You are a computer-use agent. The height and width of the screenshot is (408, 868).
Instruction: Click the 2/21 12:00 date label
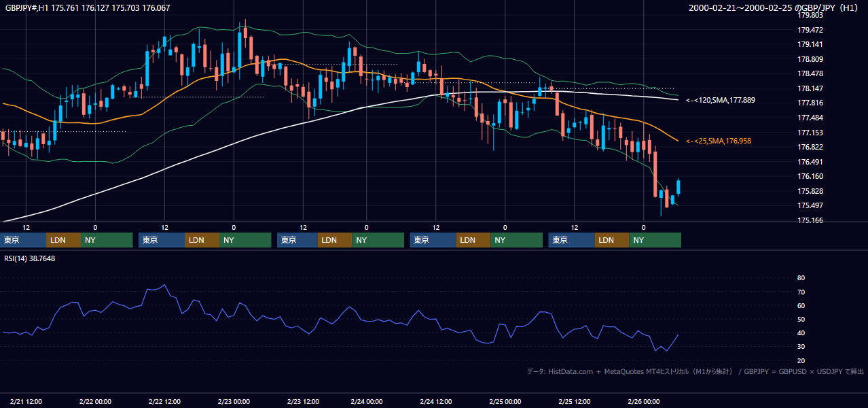click(26, 401)
